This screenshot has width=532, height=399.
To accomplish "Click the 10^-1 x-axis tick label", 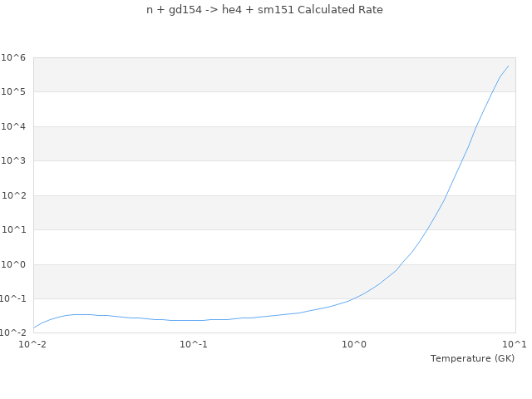I will pyautogui.click(x=194, y=344).
